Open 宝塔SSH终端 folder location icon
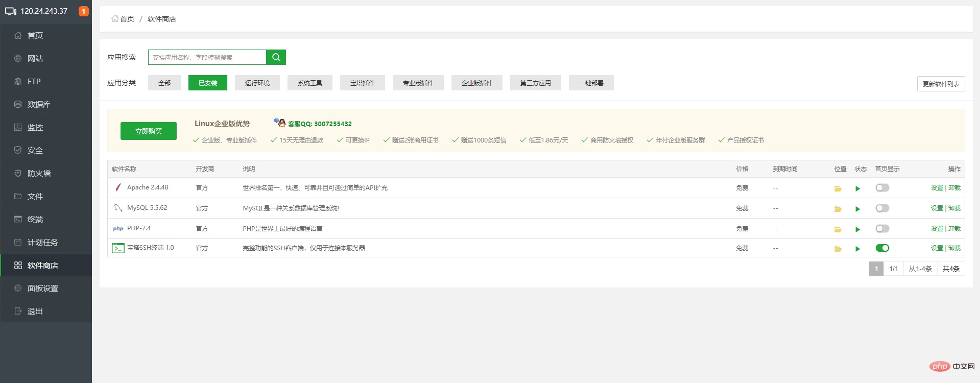980x383 pixels. coord(838,249)
